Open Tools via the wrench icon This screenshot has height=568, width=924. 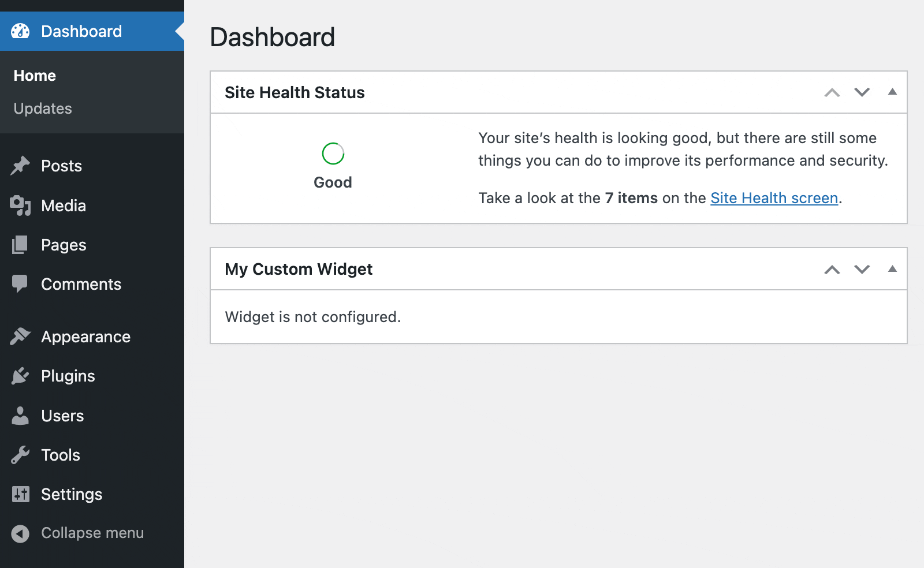coord(20,455)
